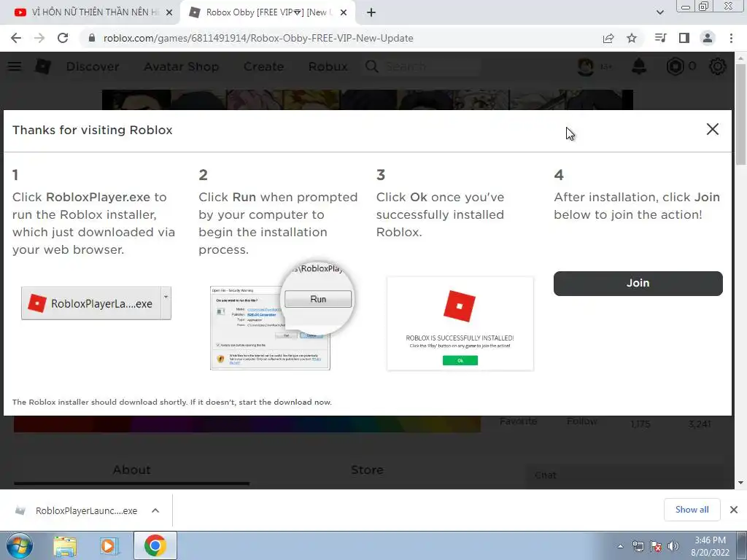This screenshot has width=747, height=560.
Task: Click the Chrome taskbar icon
Action: click(155, 545)
